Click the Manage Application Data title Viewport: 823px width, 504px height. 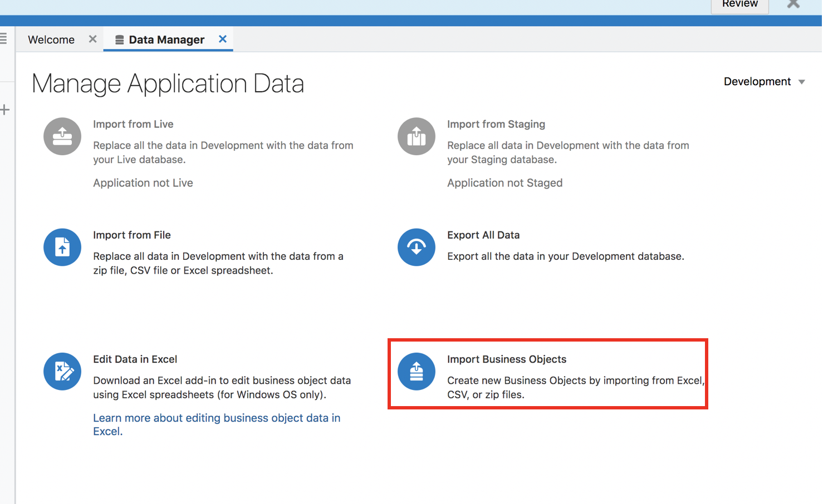click(x=168, y=83)
